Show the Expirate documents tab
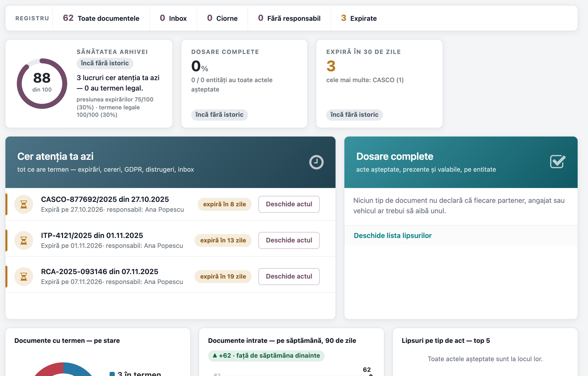The image size is (588, 376). pos(359,18)
